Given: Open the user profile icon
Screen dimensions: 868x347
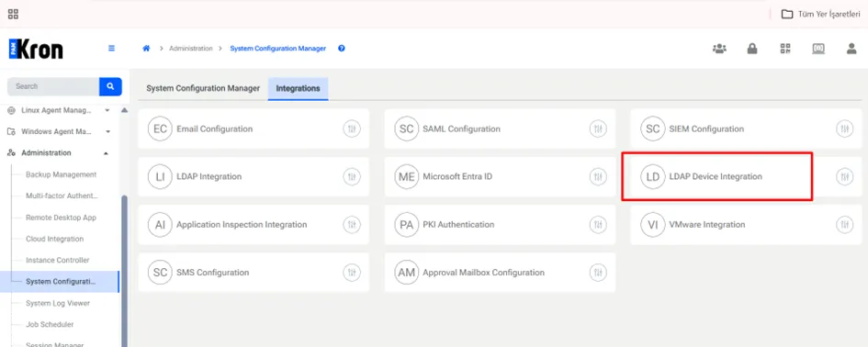Looking at the screenshot, I should (x=851, y=49).
